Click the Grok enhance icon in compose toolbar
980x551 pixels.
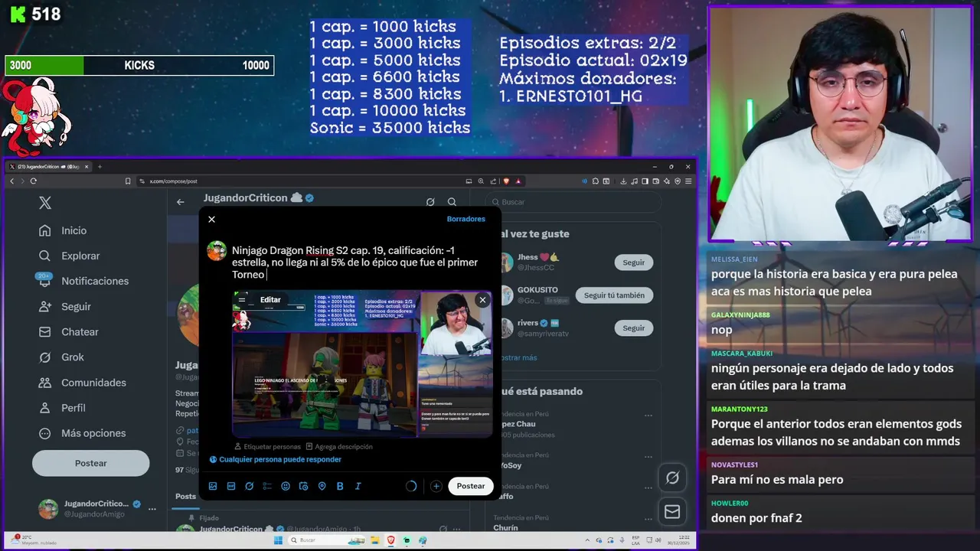click(x=249, y=486)
